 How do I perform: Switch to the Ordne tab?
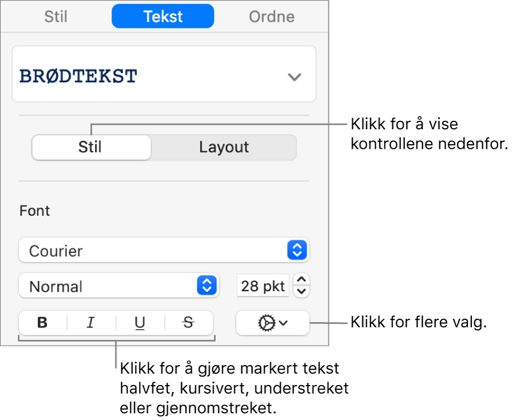coord(271,17)
